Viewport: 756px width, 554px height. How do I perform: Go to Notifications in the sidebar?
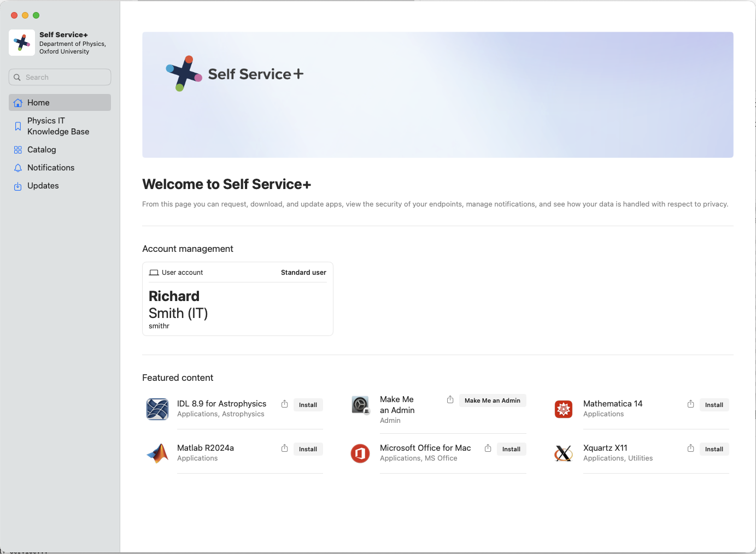tap(50, 168)
